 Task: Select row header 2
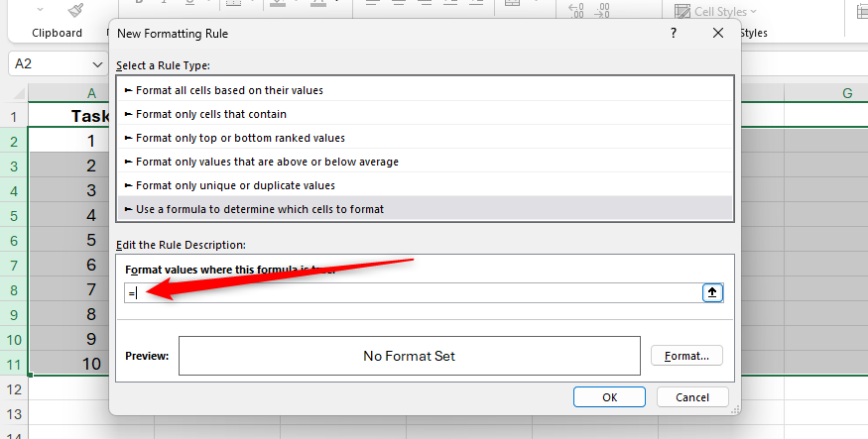[14, 141]
